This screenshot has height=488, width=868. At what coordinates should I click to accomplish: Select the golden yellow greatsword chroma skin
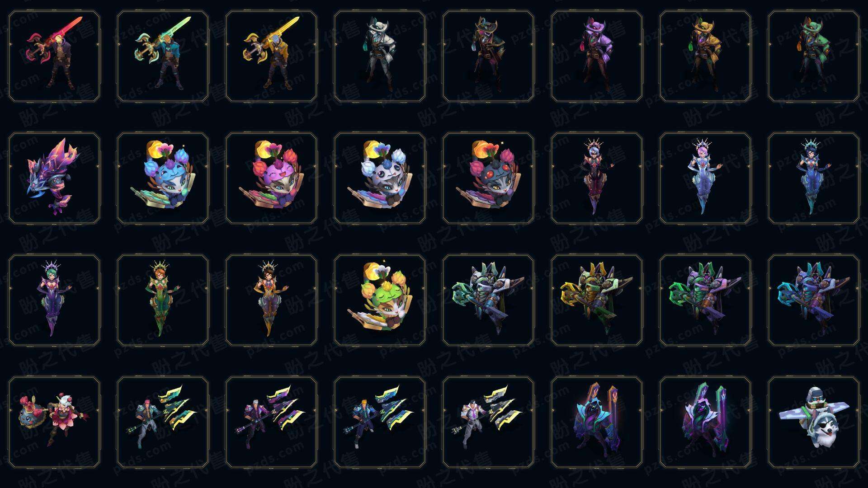pyautogui.click(x=271, y=56)
